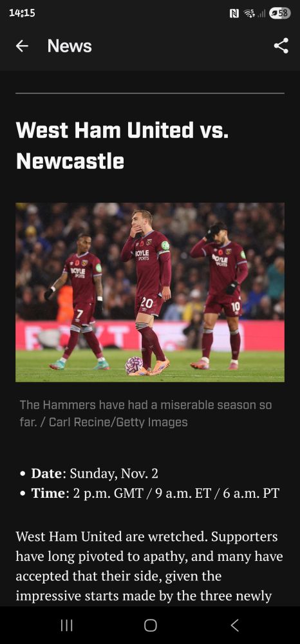Tap the News header title
The width and height of the screenshot is (300, 644).
70,46
